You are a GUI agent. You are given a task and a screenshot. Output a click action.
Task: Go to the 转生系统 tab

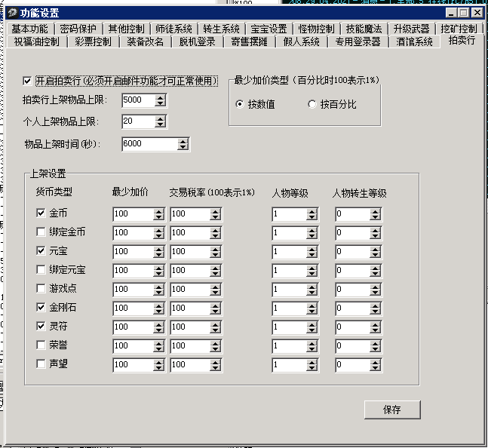222,29
